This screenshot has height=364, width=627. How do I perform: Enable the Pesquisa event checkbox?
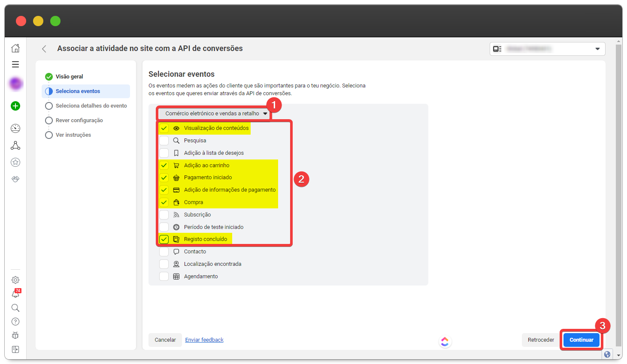click(x=164, y=141)
